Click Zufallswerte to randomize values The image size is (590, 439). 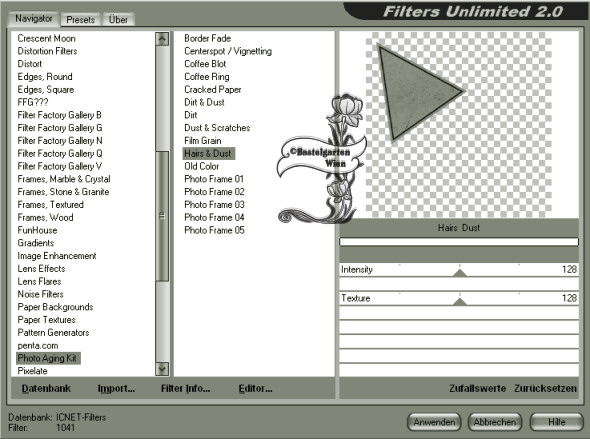tap(477, 388)
